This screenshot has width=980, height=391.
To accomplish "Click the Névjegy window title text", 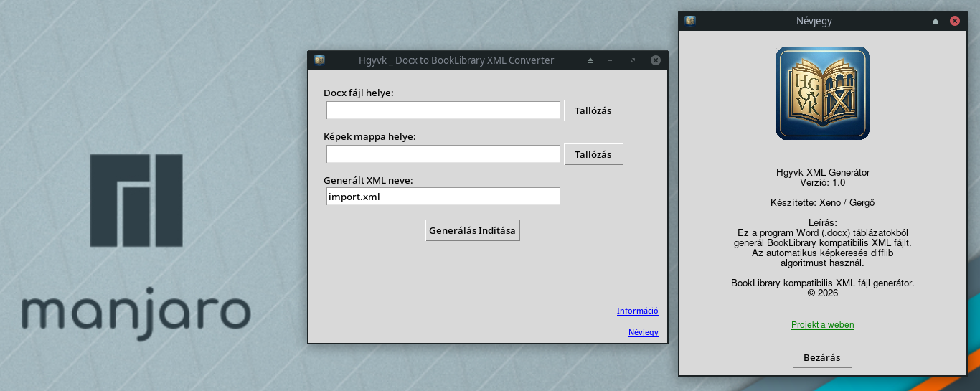I will [x=814, y=21].
